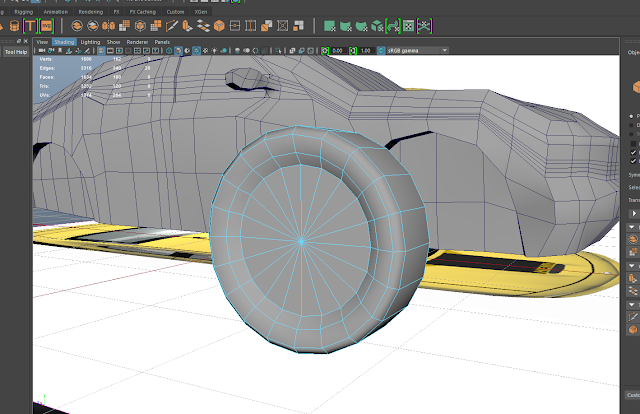
Task: Select the first Modeling Toolkit selection radio
Action: click(631, 116)
